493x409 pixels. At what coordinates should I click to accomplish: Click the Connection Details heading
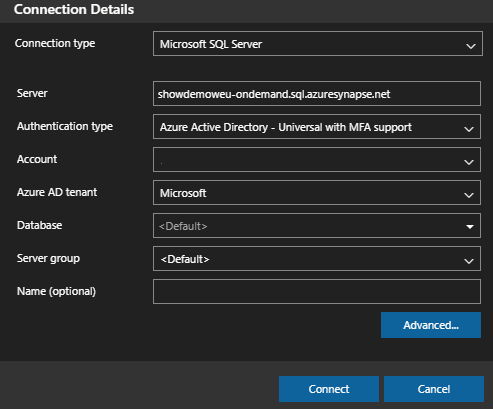pyautogui.click(x=74, y=9)
